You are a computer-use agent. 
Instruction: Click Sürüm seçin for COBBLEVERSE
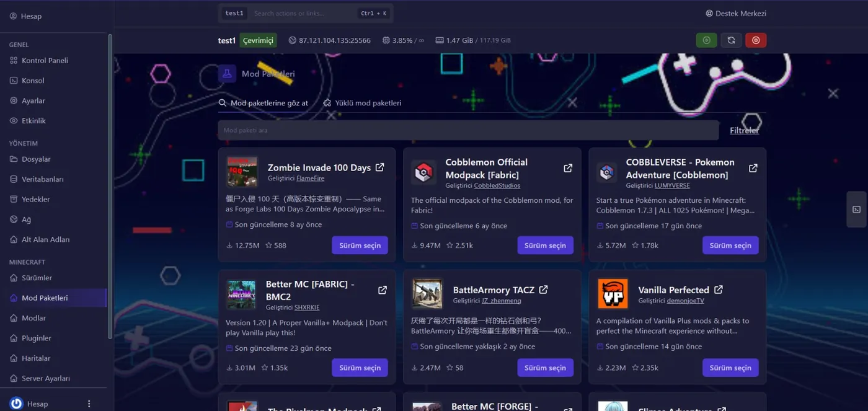click(730, 245)
